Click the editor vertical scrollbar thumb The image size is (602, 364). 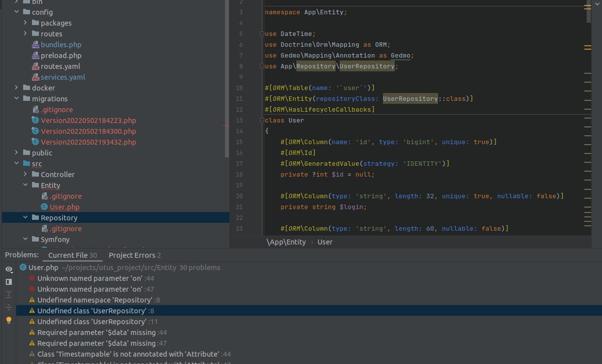(x=589, y=11)
